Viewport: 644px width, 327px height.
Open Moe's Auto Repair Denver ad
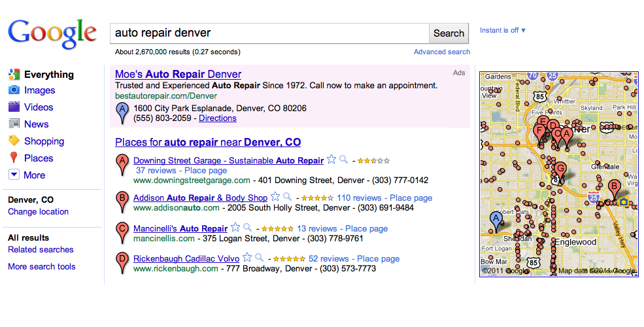pos(178,75)
